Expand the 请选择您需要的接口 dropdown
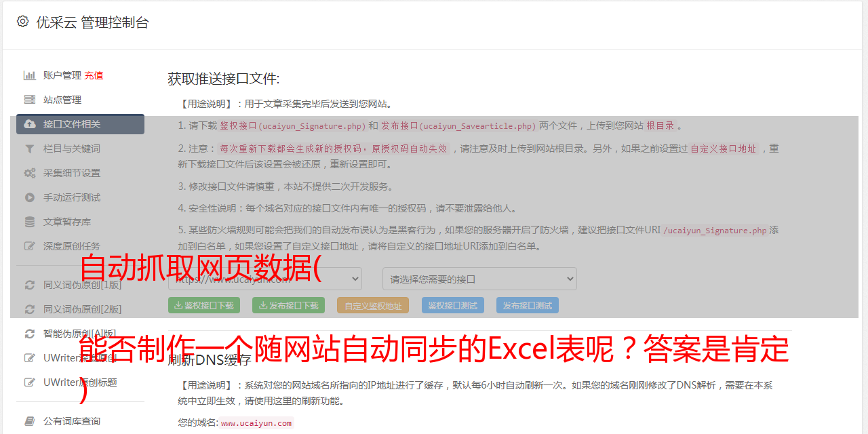This screenshot has height=434, width=868. point(479,279)
